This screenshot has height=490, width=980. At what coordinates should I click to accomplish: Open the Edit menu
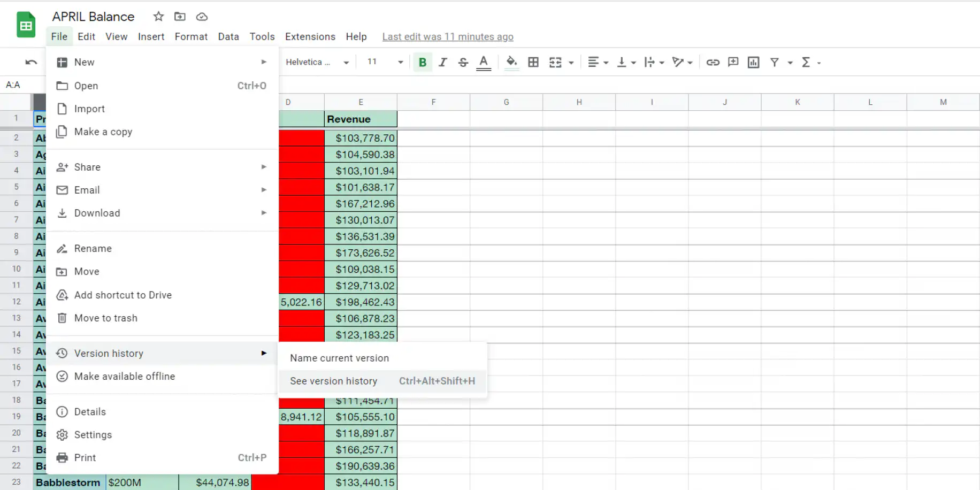[x=86, y=36]
